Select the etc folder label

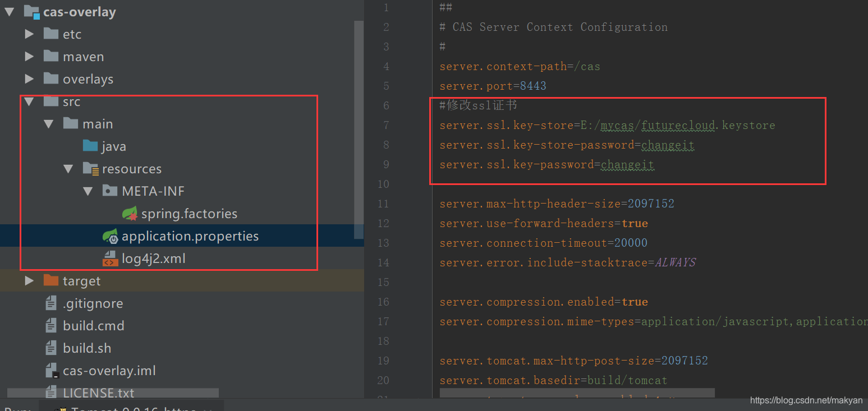tap(72, 34)
